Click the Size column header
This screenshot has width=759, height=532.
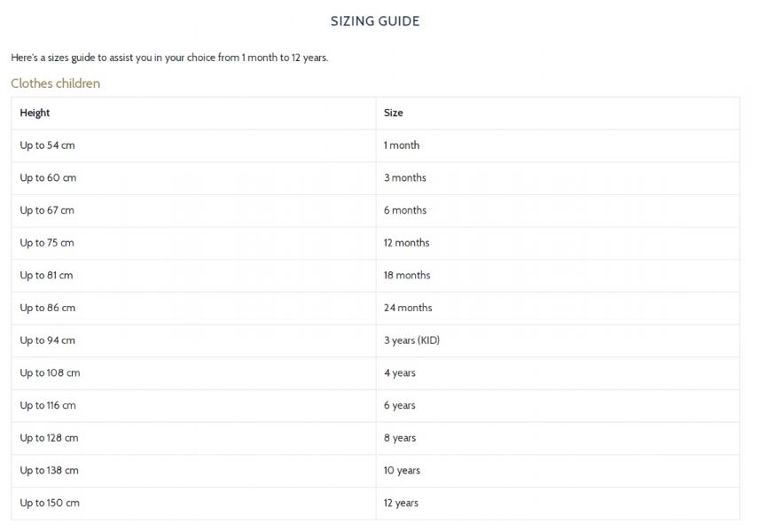point(393,113)
